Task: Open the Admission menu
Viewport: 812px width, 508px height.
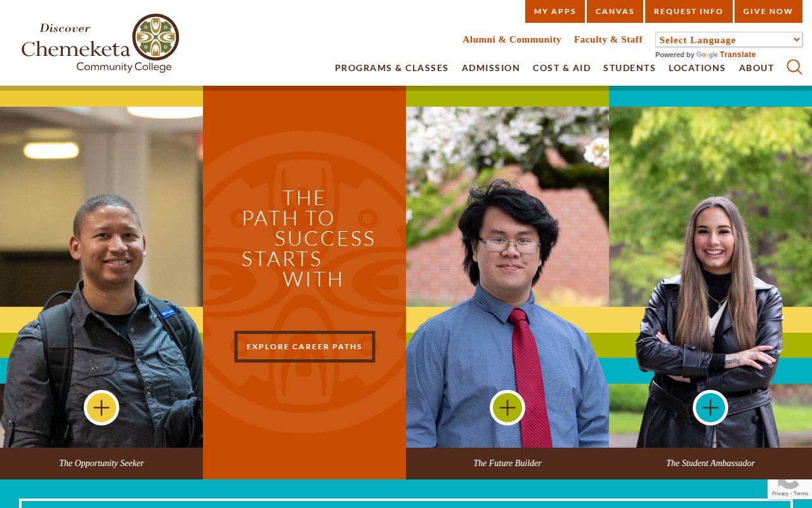Action: point(490,68)
